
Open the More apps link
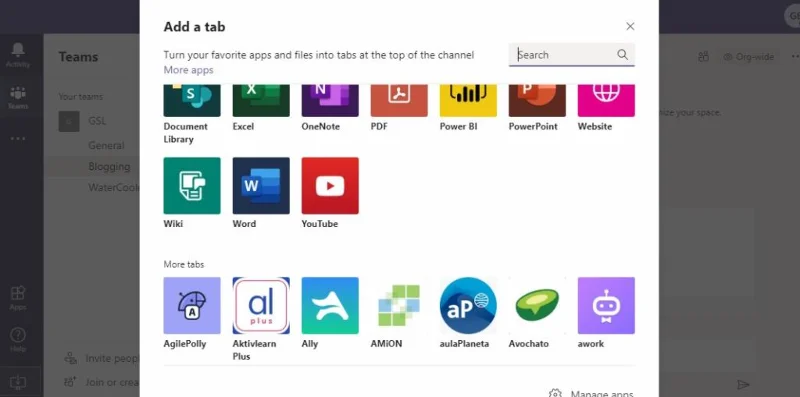[x=188, y=70]
